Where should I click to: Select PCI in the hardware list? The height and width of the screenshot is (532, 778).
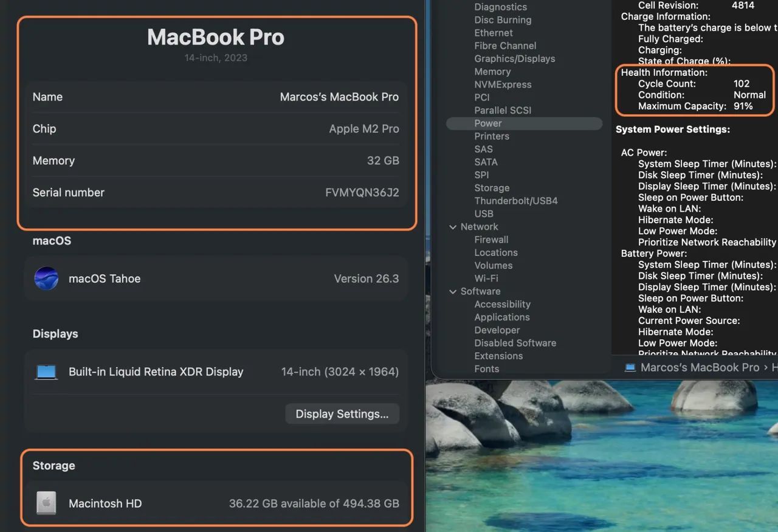[x=481, y=97]
